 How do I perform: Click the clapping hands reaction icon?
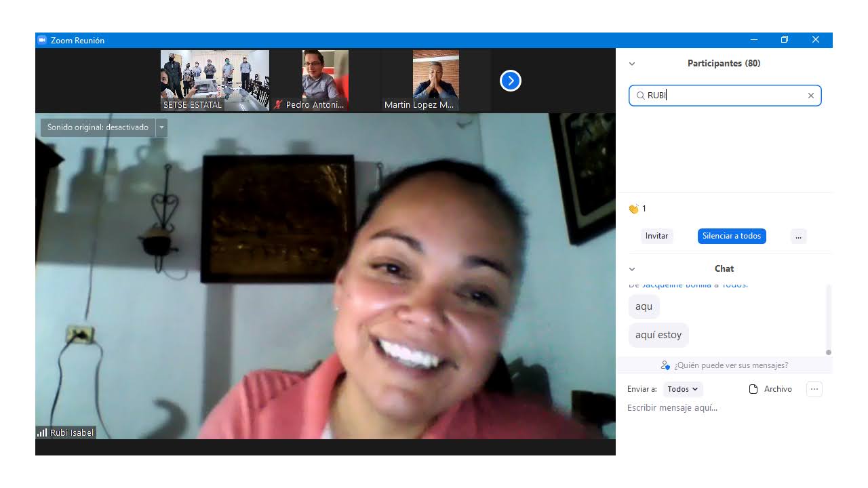633,209
